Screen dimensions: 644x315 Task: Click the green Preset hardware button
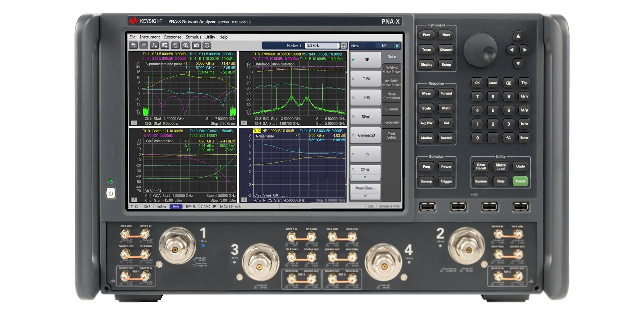pos(521,181)
